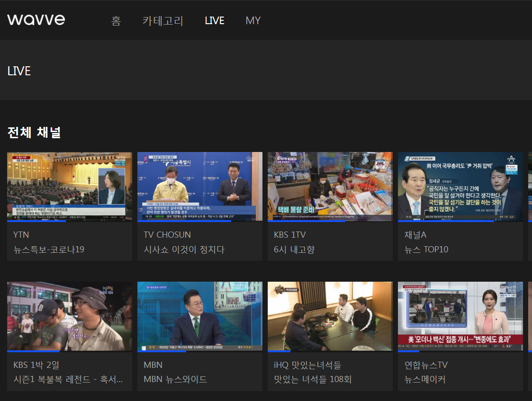The height and width of the screenshot is (401, 532).
Task: Click the 6시 내고향 program title
Action: tap(294, 250)
